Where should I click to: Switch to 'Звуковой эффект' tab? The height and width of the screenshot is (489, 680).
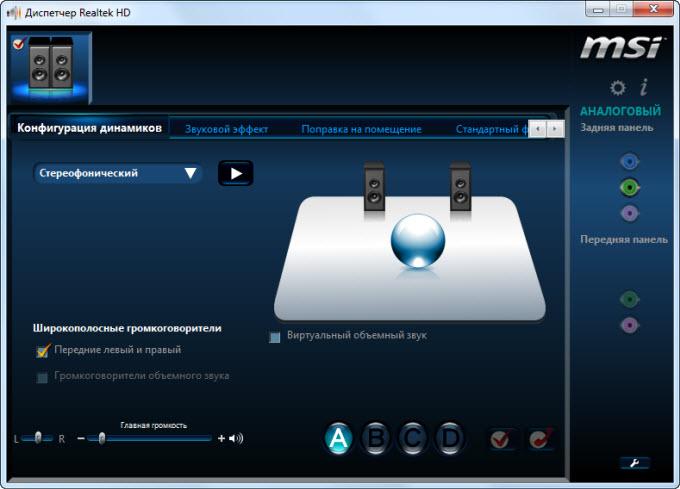[x=226, y=129]
